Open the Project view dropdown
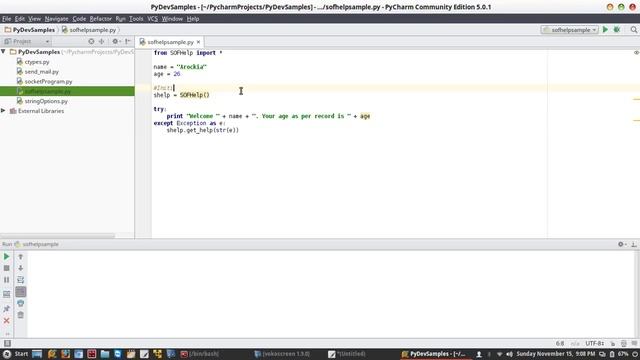 pyautogui.click(x=27, y=41)
